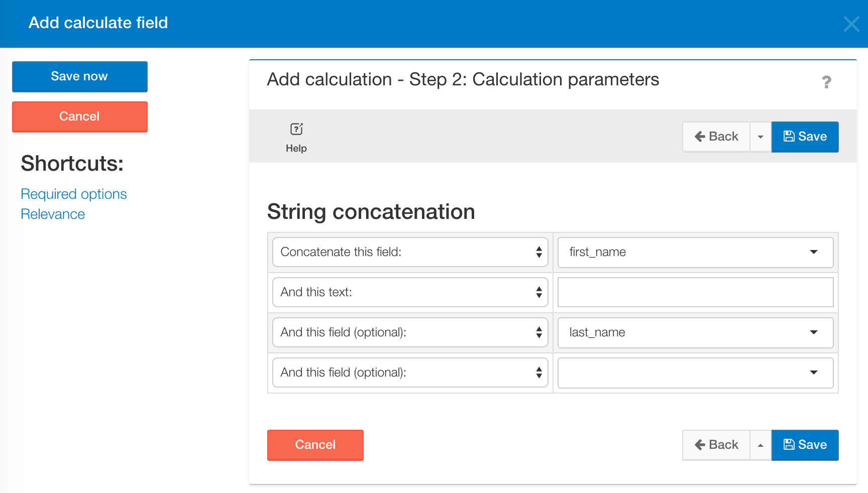
Task: Open the 'Concatenate this field:' selector
Action: tap(410, 252)
